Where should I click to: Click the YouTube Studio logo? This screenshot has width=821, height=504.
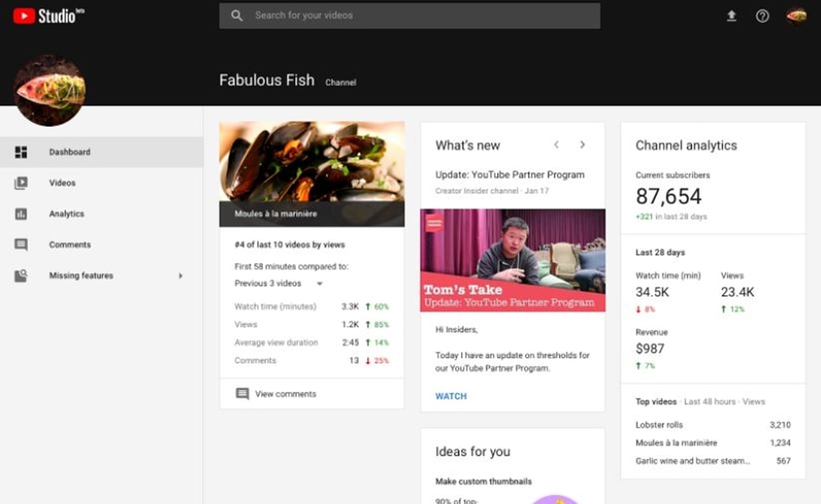[x=49, y=16]
